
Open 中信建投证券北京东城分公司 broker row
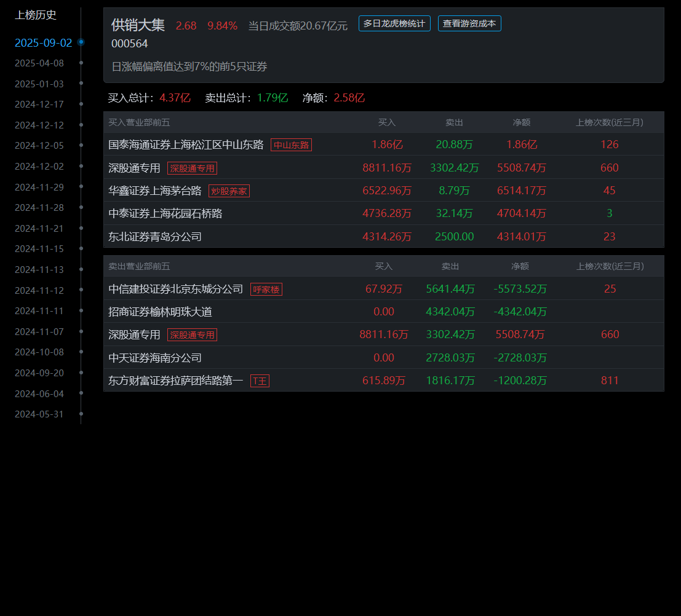(383, 289)
